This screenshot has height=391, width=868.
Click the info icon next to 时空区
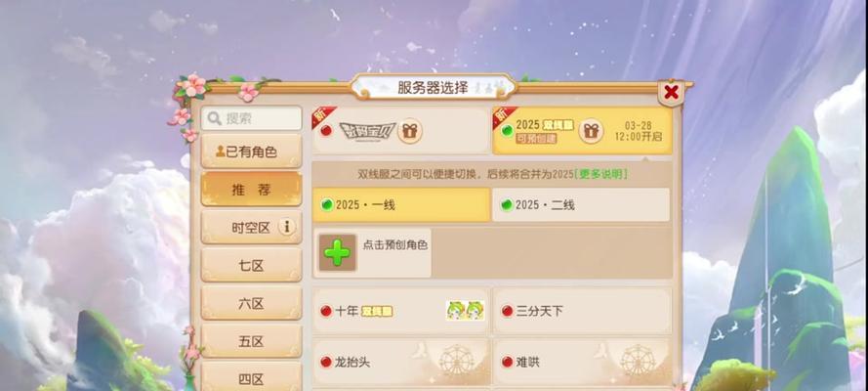287,227
